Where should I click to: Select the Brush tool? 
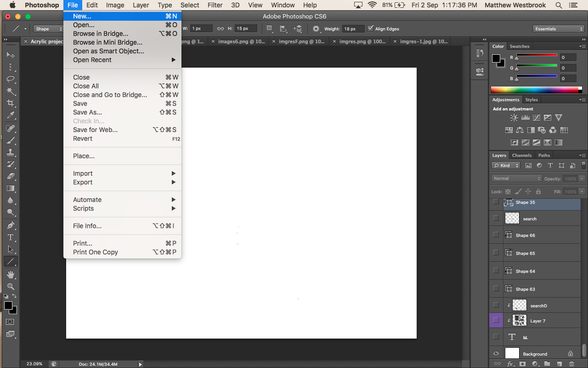tap(11, 140)
